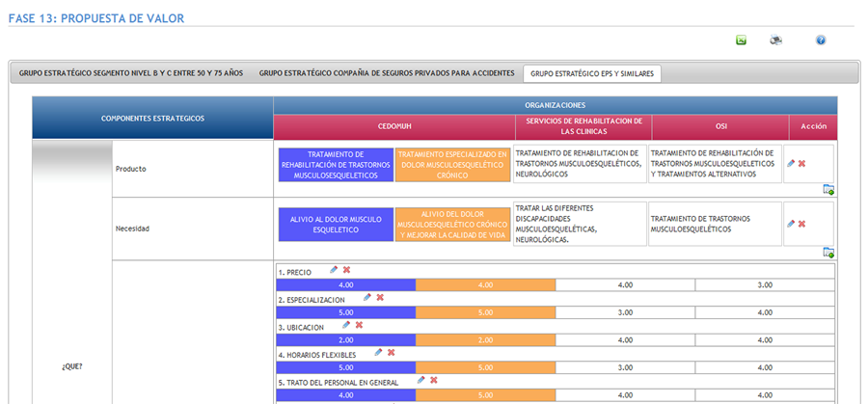
Task: Click the Excel export icon
Action: click(741, 40)
